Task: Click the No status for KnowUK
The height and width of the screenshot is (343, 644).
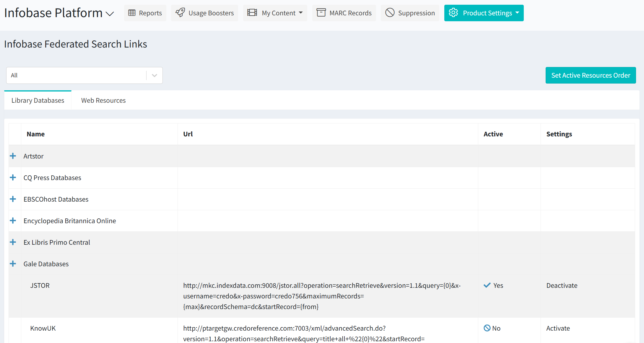Action: pos(496,328)
